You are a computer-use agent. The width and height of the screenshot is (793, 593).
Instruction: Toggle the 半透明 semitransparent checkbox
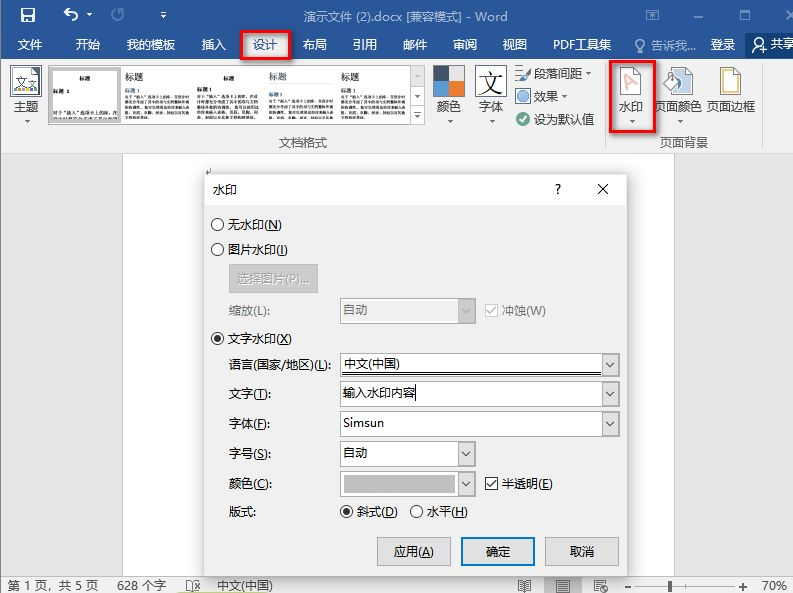[491, 483]
